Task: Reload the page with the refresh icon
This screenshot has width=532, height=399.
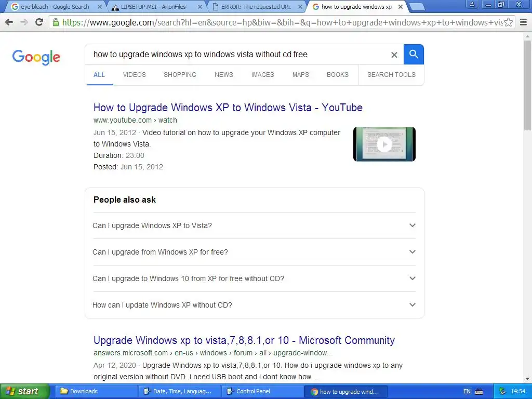Action: click(x=39, y=22)
